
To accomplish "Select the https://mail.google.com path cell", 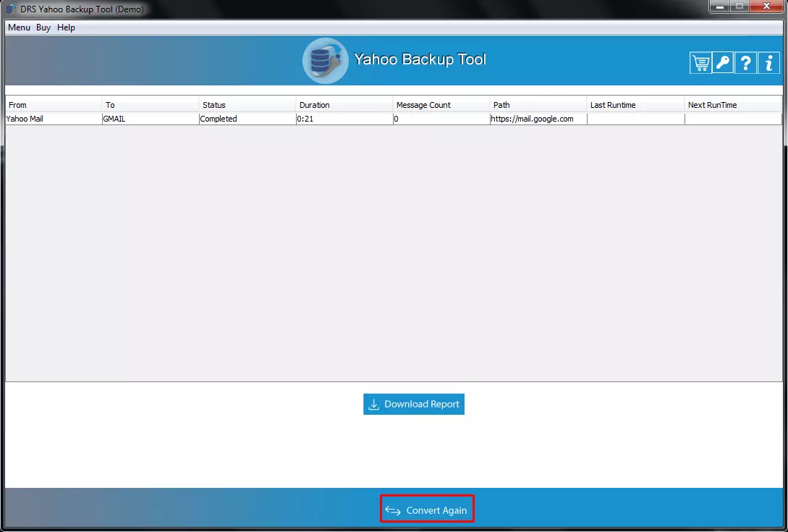I will tap(538, 119).
